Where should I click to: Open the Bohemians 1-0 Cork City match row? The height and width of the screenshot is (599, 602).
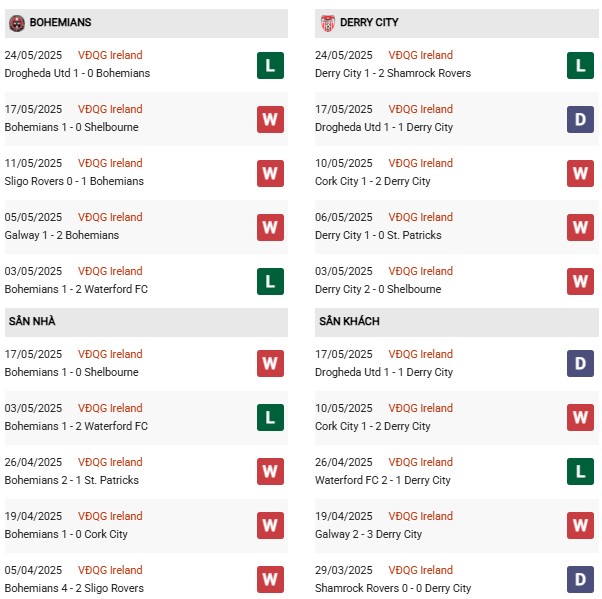(66, 534)
